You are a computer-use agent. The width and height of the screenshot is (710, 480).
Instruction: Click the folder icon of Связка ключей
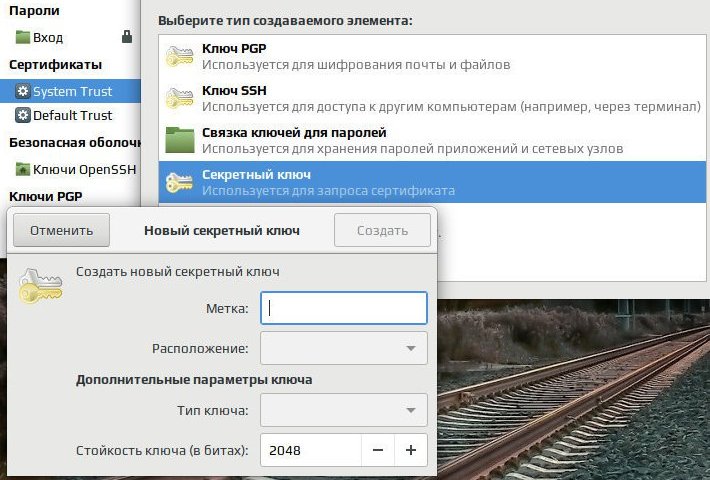pyautogui.click(x=179, y=140)
